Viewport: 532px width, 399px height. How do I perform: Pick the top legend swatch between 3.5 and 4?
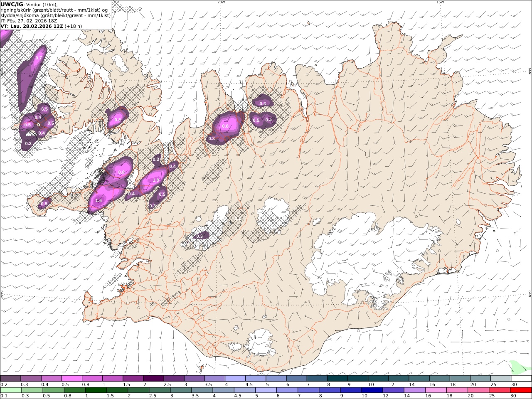click(215, 379)
